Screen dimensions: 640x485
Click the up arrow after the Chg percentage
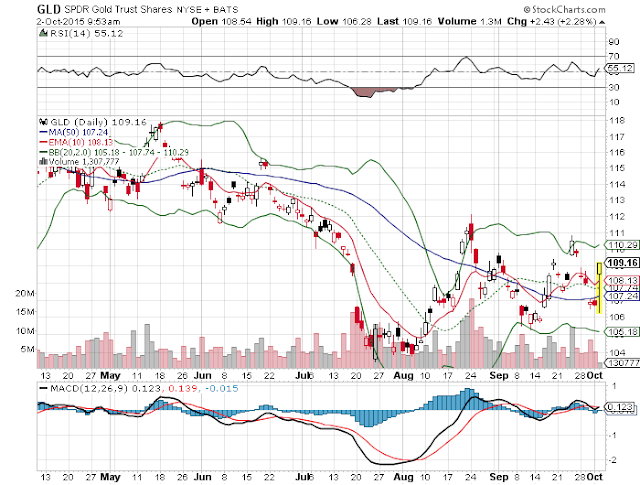602,22
